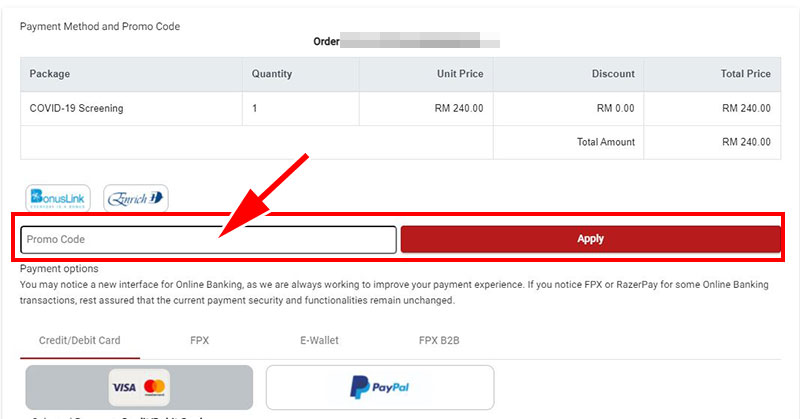Click the Package column header

tap(49, 73)
